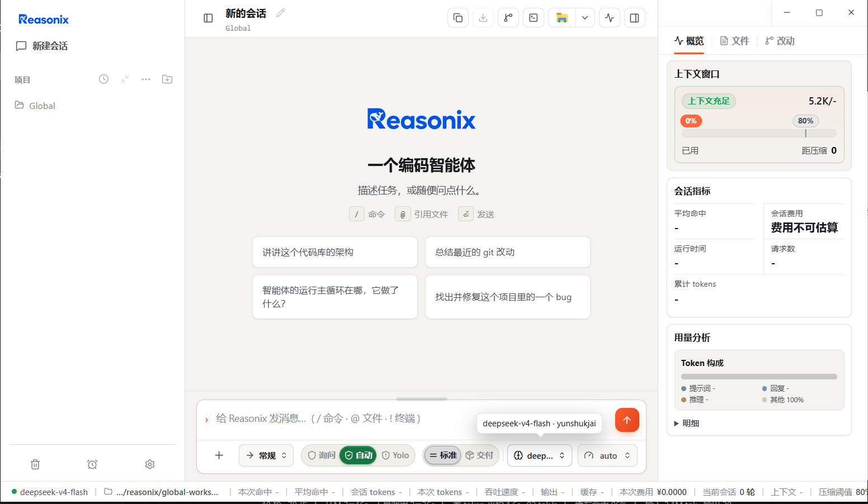Select the 询问 permission mode
Screen dimensions: 868x504
pos(322,455)
